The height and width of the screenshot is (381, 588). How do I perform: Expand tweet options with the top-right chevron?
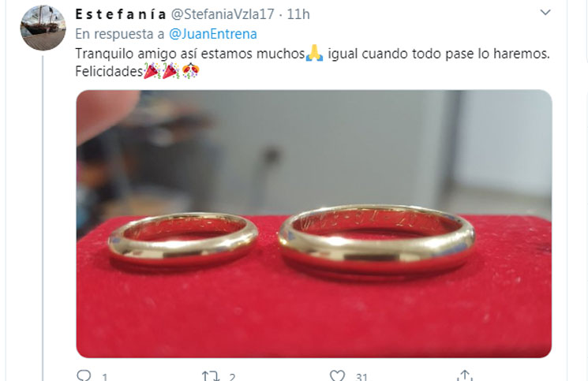[x=545, y=13]
